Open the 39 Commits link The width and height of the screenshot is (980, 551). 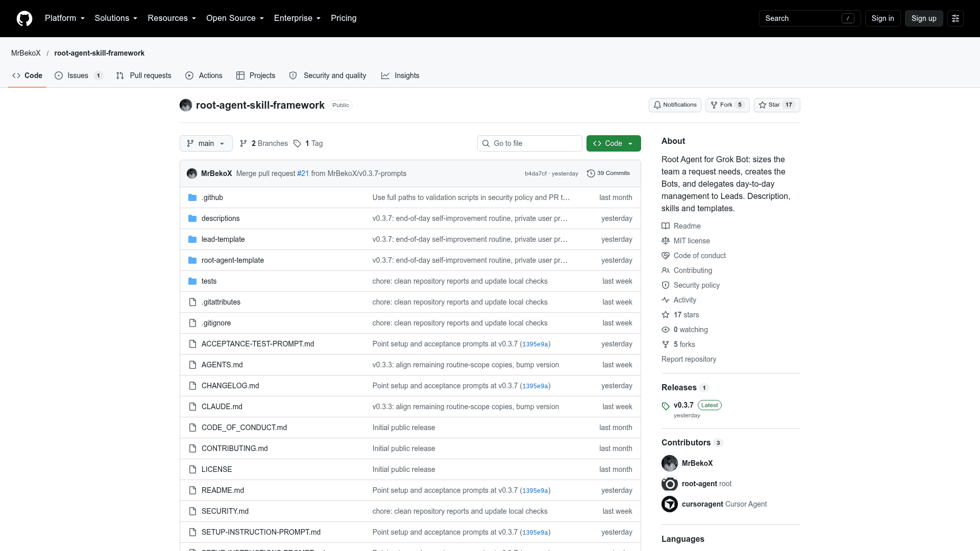click(608, 173)
